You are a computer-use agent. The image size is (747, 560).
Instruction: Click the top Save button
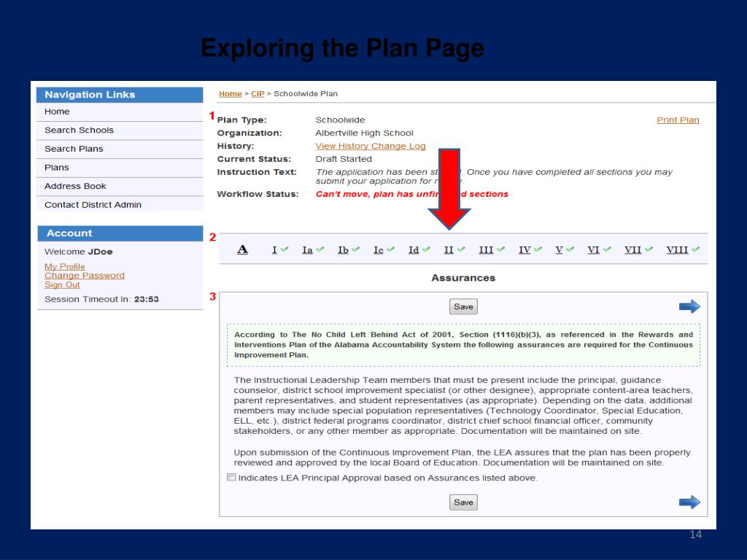coord(463,307)
